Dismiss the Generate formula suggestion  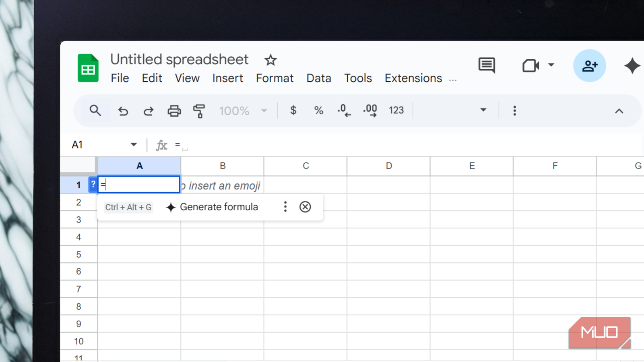(305, 207)
